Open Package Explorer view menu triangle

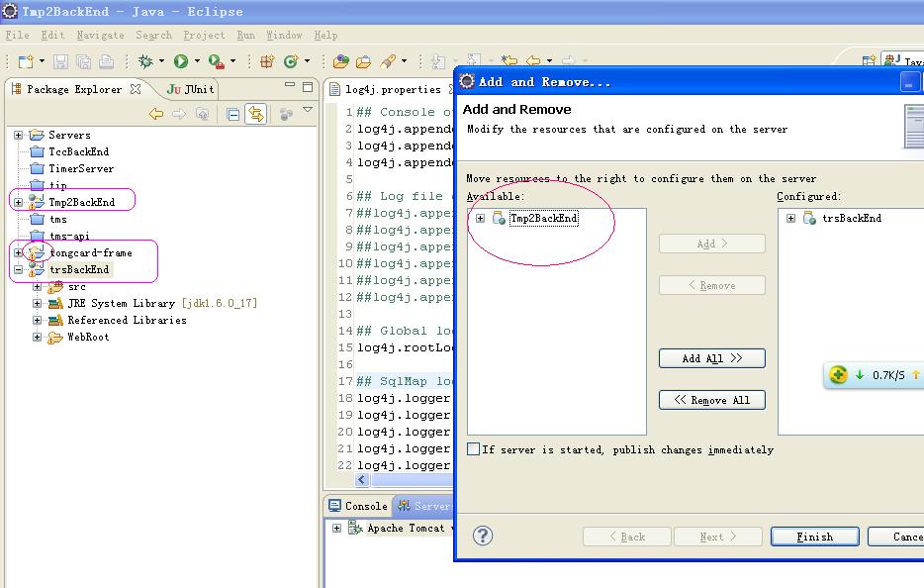coord(308,110)
